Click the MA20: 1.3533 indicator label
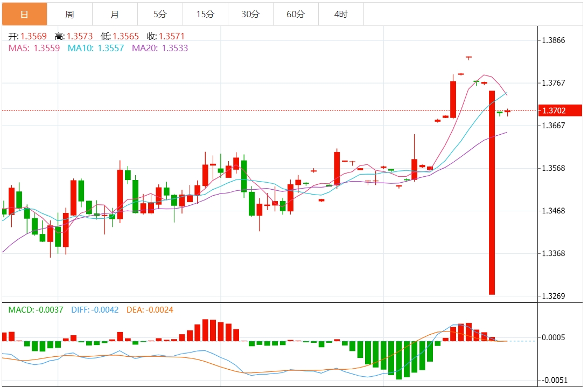Image resolution: width=588 pixels, height=387 pixels. pyautogui.click(x=160, y=48)
